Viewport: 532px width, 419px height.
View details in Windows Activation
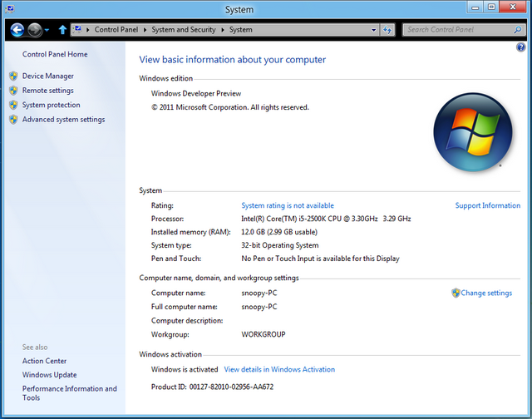[279, 369]
